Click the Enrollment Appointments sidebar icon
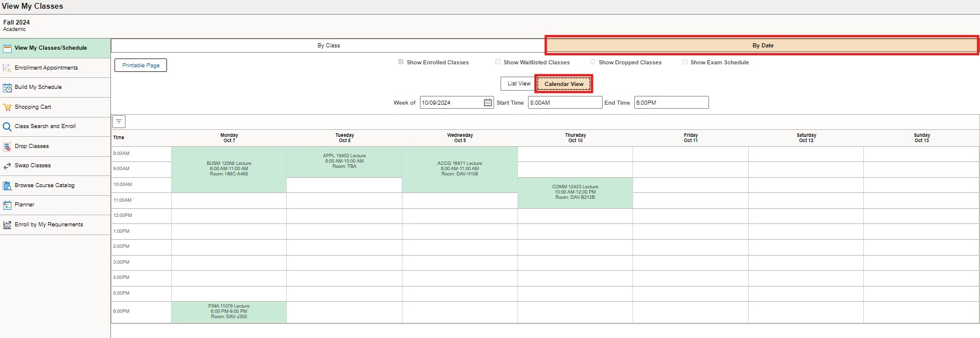Image resolution: width=980 pixels, height=338 pixels. click(7, 68)
